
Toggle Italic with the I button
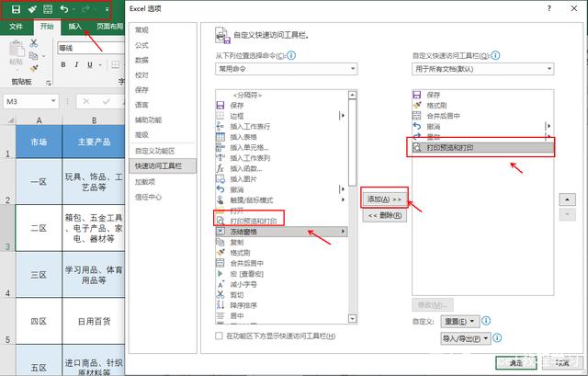76,64
